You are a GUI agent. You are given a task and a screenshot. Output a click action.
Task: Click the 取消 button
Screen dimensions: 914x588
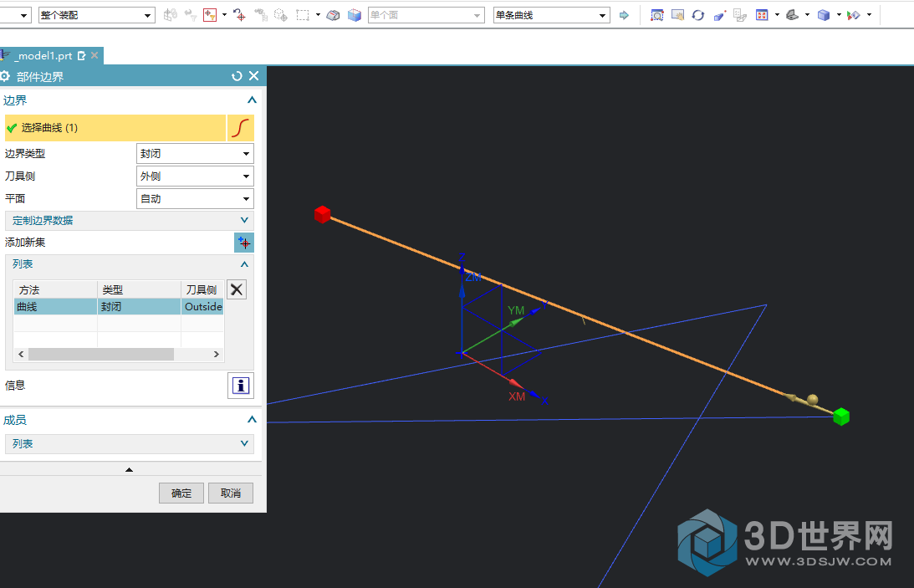(231, 493)
